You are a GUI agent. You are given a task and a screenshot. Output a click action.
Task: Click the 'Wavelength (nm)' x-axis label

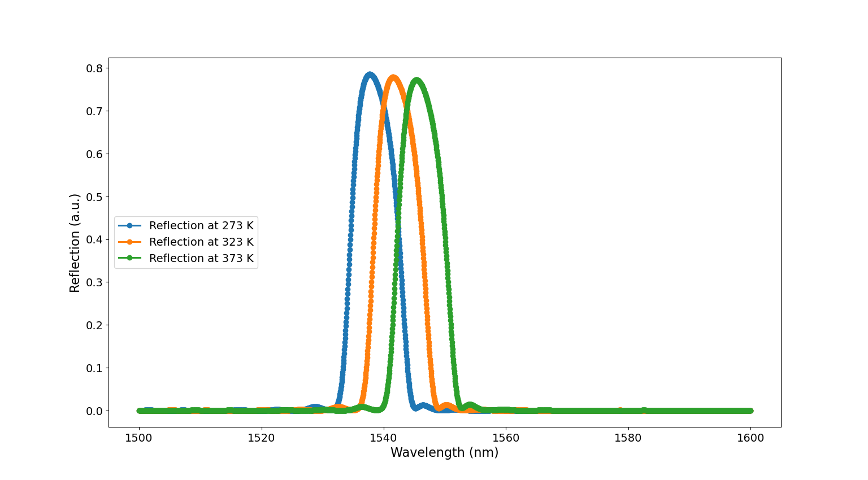coord(444,453)
